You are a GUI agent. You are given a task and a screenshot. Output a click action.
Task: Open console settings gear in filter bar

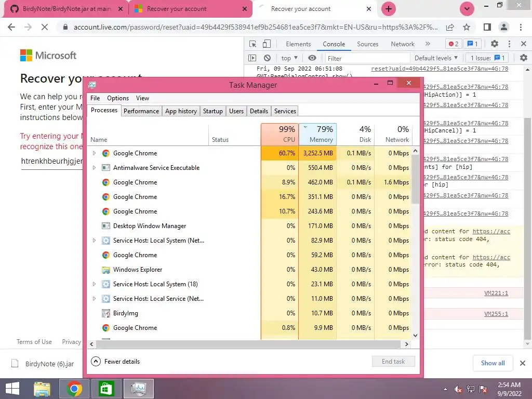524,58
